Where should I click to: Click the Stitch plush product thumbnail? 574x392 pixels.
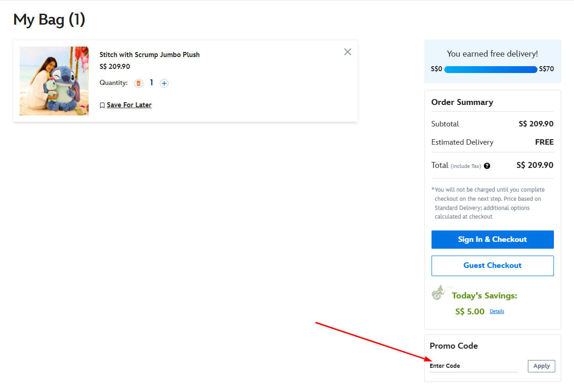(x=54, y=81)
